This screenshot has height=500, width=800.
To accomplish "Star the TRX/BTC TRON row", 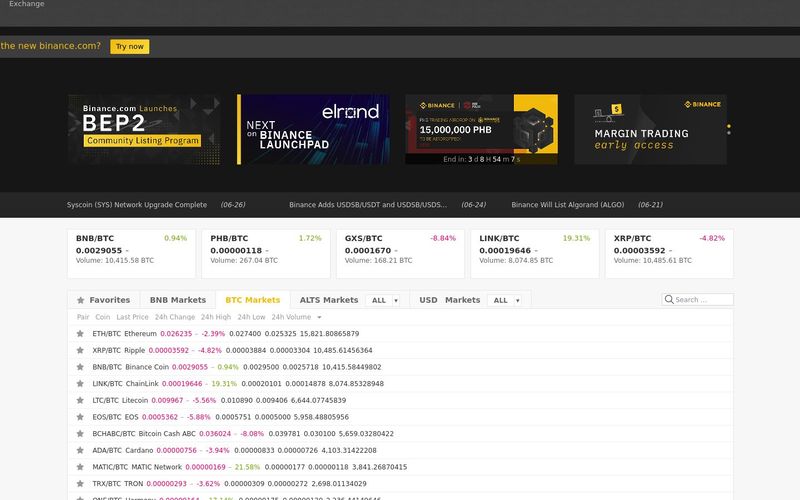I will coord(80,484).
